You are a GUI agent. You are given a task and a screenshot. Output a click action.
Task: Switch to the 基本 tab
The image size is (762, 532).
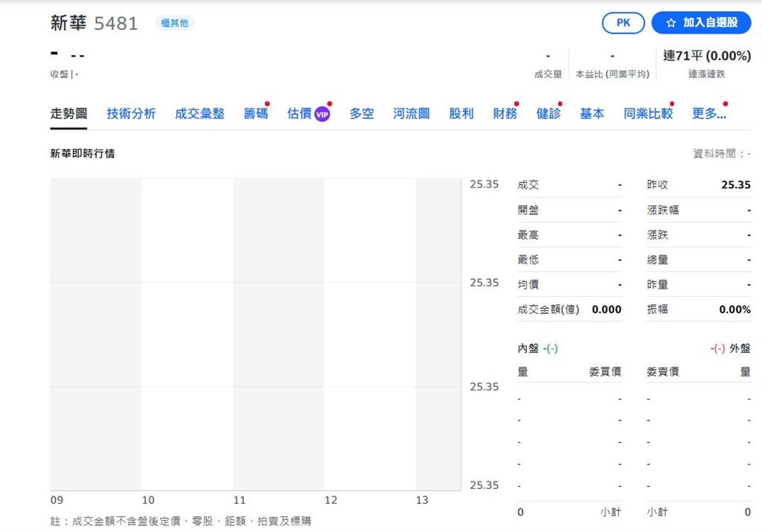point(592,114)
